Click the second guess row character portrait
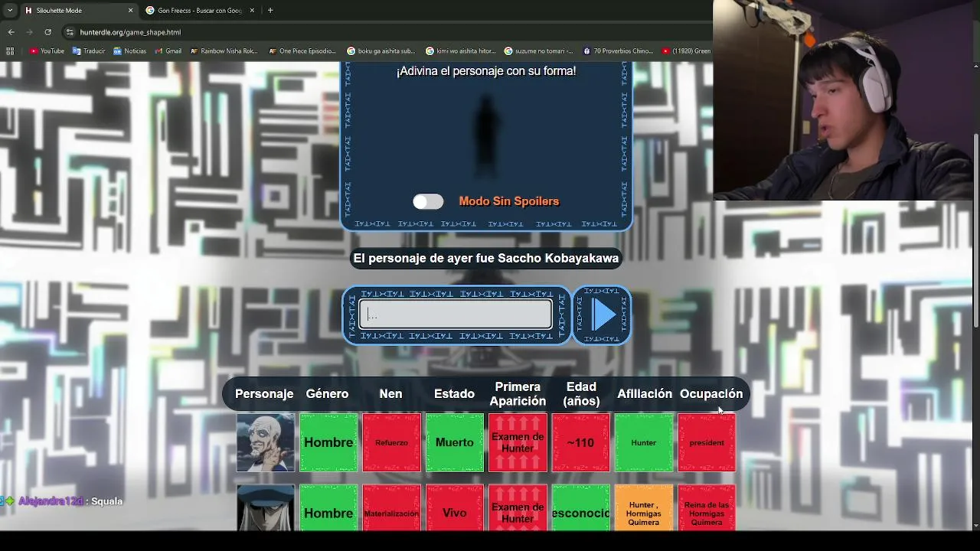Image resolution: width=980 pixels, height=551 pixels. [265, 507]
